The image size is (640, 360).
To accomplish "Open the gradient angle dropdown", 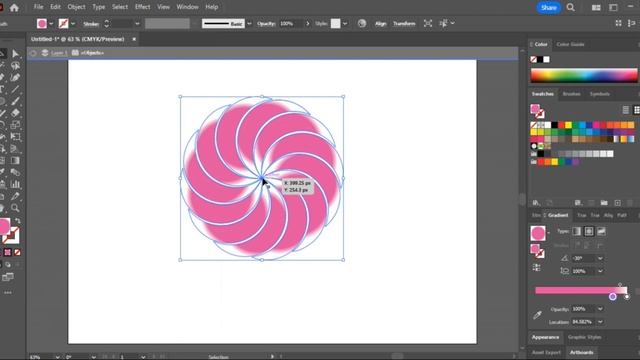I will tap(600, 258).
